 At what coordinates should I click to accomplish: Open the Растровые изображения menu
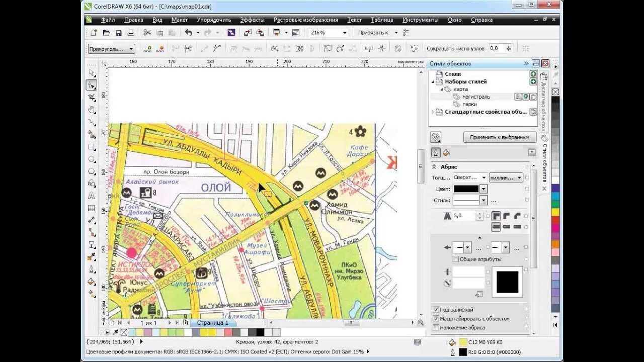coord(306,20)
